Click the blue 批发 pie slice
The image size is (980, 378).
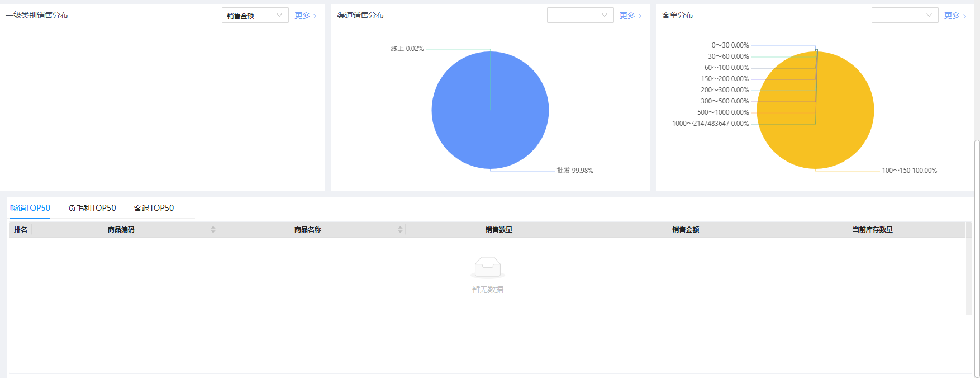[490, 110]
